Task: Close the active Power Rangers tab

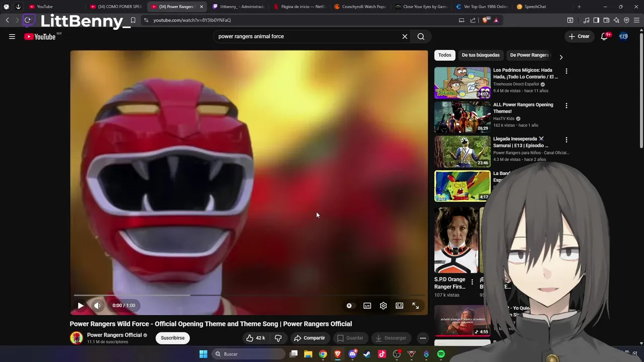Action: tap(202, 7)
